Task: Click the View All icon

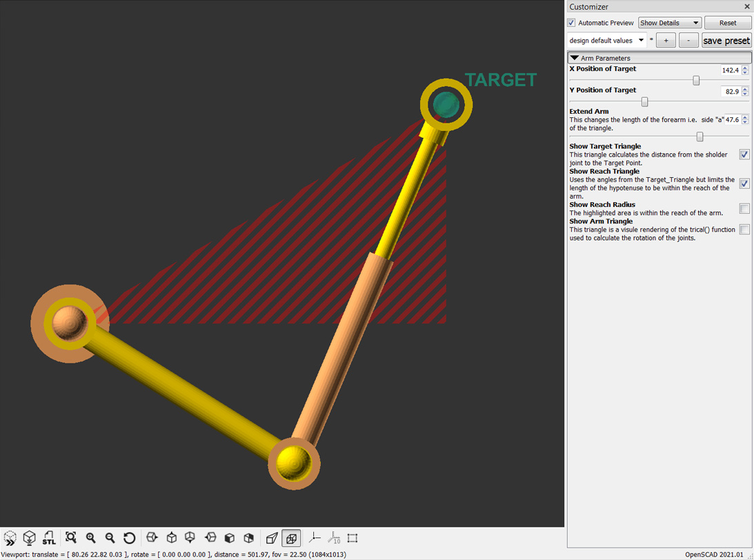Action: 70,538
